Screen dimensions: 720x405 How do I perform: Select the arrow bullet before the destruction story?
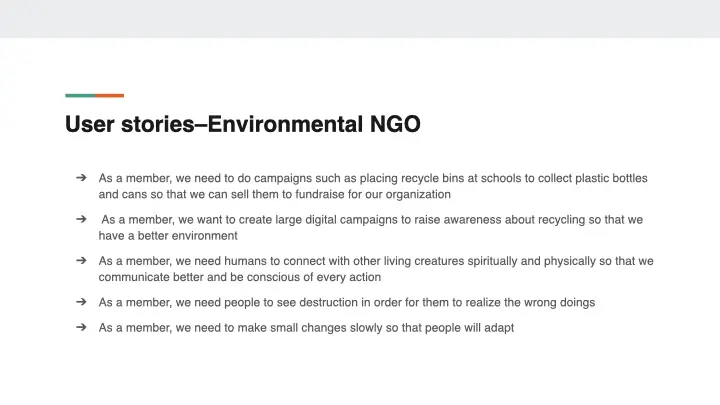(80, 302)
